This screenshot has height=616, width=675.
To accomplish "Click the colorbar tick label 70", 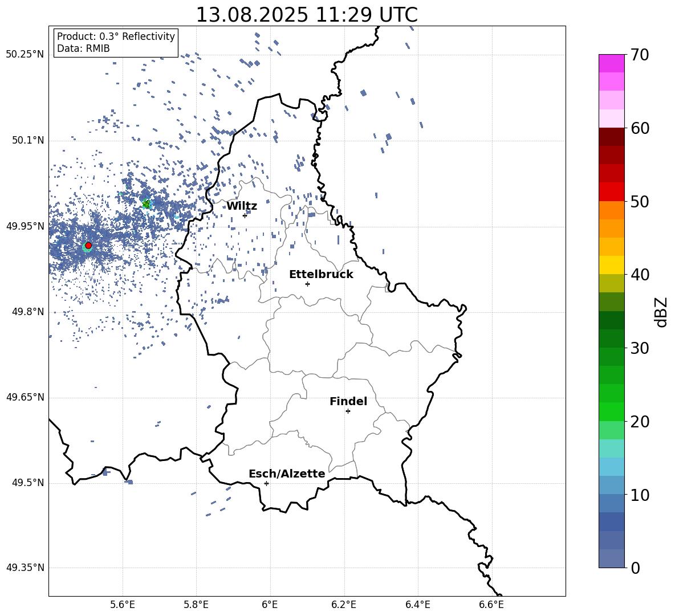I will pos(639,55).
